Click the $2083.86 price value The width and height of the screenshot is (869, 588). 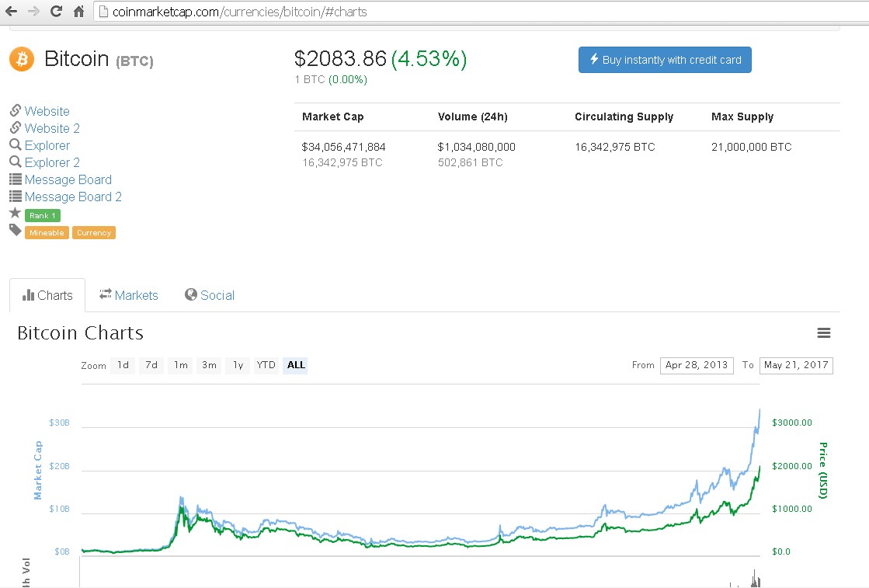tap(340, 58)
